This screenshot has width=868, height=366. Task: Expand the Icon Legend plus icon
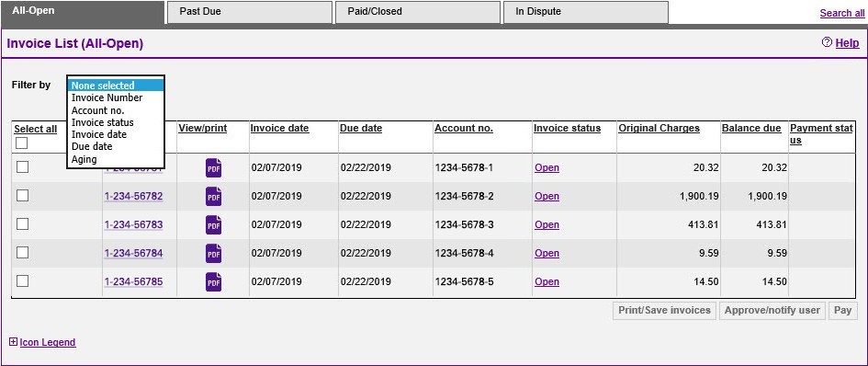click(x=14, y=342)
